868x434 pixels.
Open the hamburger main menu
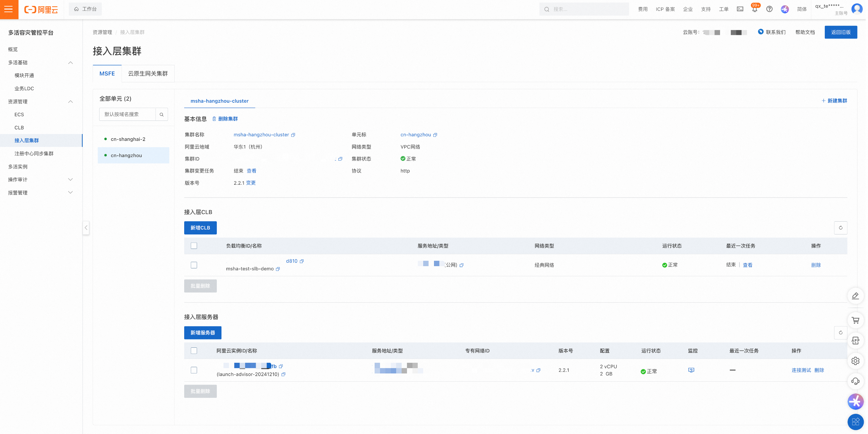9,9
